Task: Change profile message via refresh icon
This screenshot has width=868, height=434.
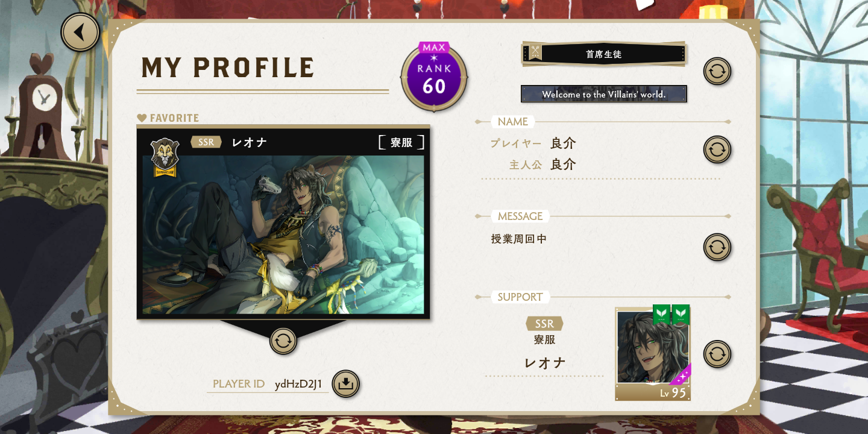Action: click(x=717, y=247)
